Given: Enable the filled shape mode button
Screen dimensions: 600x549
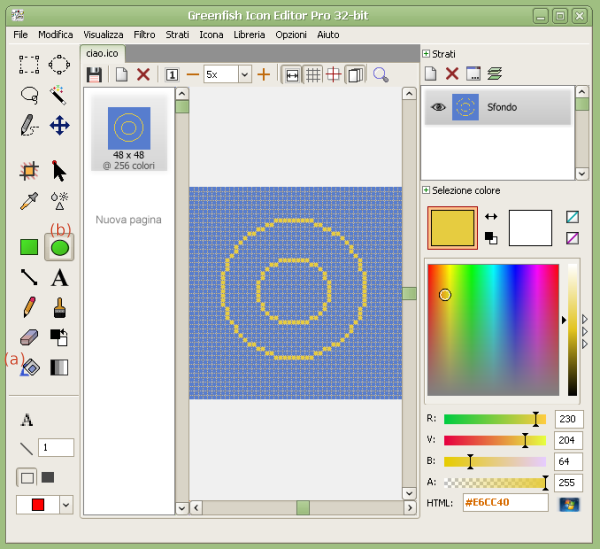Looking at the screenshot, I should (x=48, y=477).
